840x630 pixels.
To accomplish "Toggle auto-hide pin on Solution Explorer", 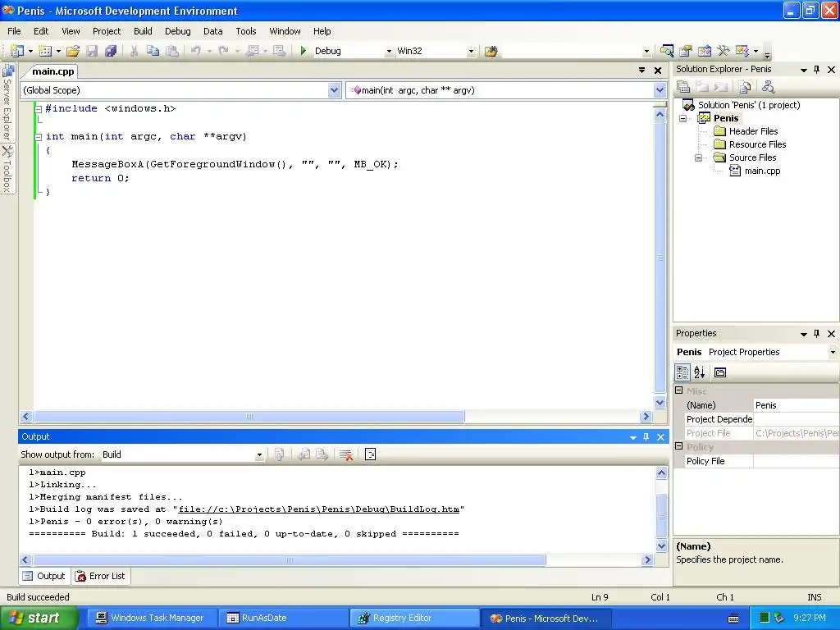I will 816,69.
